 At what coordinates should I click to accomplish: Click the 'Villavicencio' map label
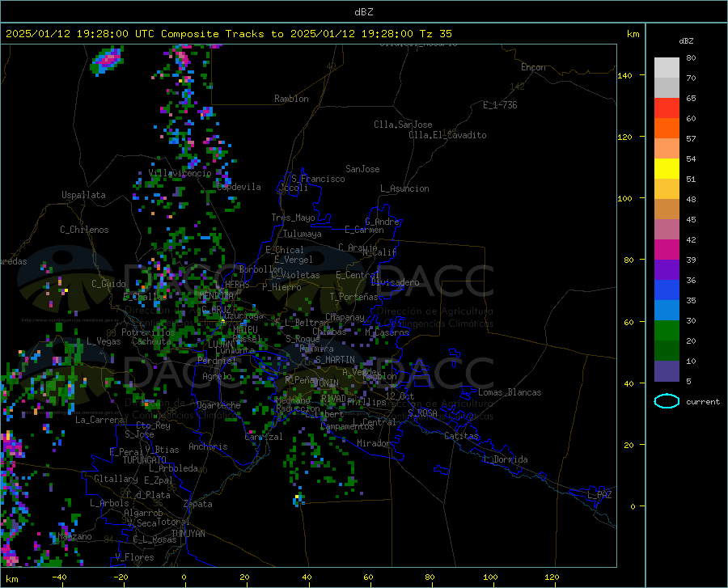180,173
